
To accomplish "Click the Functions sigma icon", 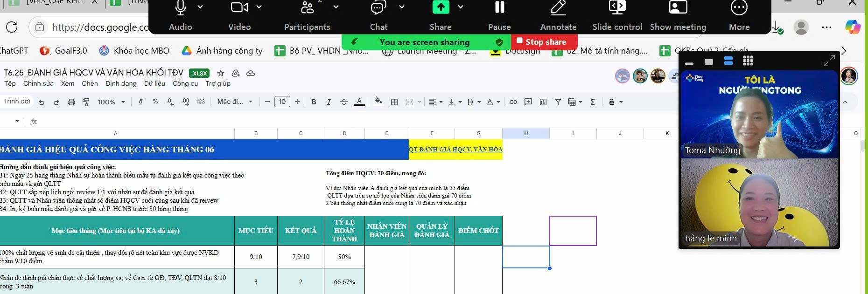I will click(x=593, y=102).
